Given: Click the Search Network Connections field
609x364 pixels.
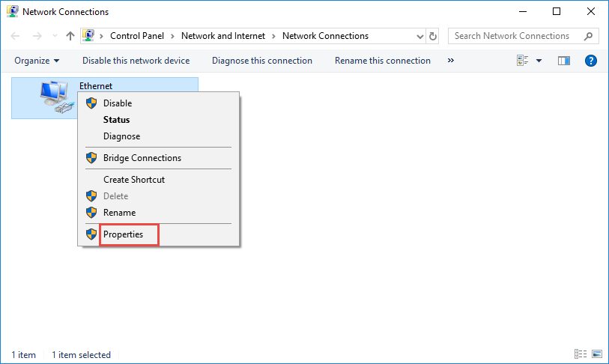Looking at the screenshot, I should (515, 36).
